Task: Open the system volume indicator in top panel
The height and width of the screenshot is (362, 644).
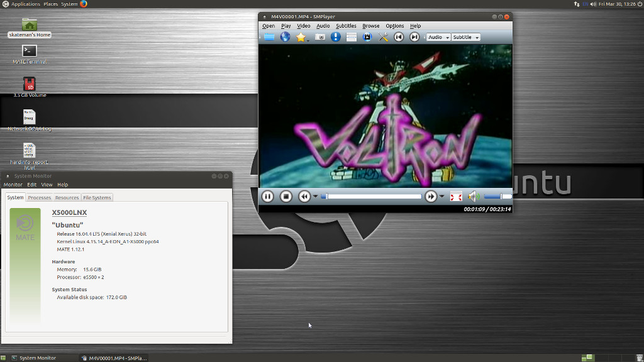Action: coord(593,4)
